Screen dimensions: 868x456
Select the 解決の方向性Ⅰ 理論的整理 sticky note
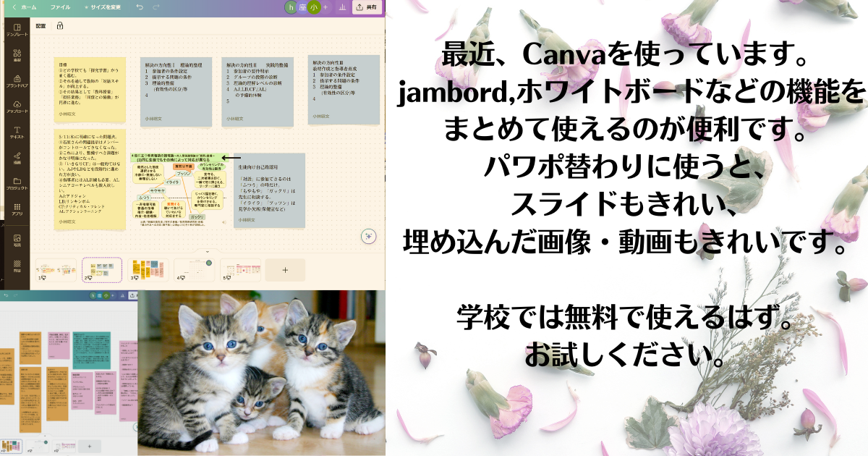pos(176,90)
